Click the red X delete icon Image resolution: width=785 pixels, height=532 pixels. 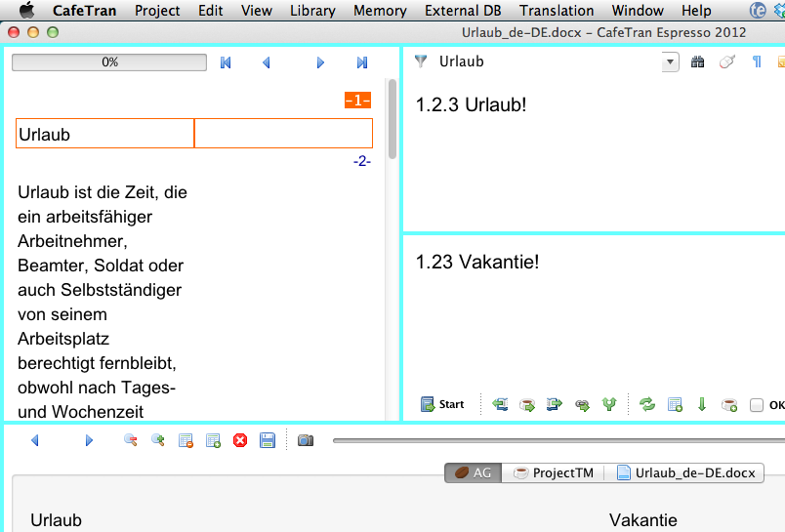(240, 441)
